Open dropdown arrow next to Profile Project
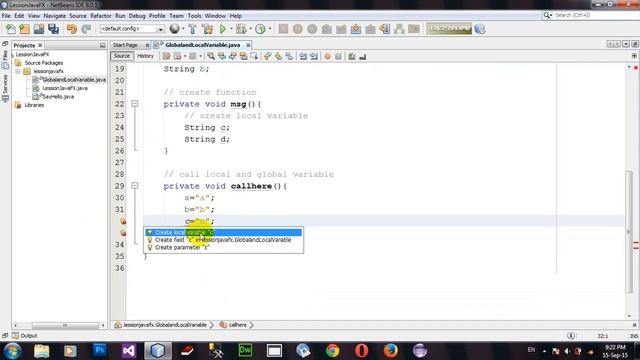The image size is (640, 360). point(270,29)
